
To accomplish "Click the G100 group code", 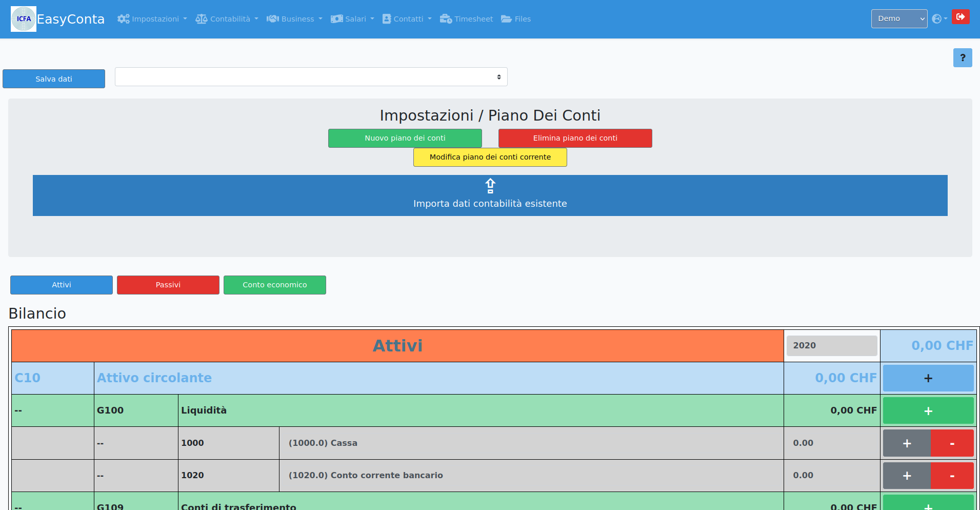I will coord(110,410).
